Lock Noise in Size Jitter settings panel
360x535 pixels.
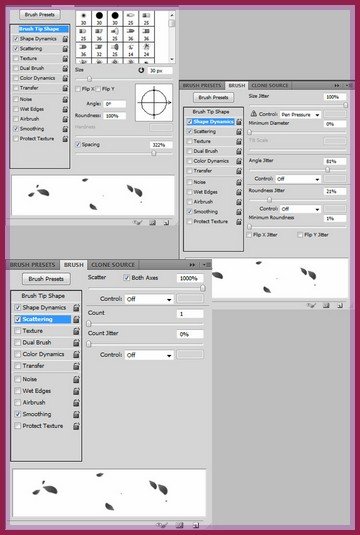[x=239, y=183]
